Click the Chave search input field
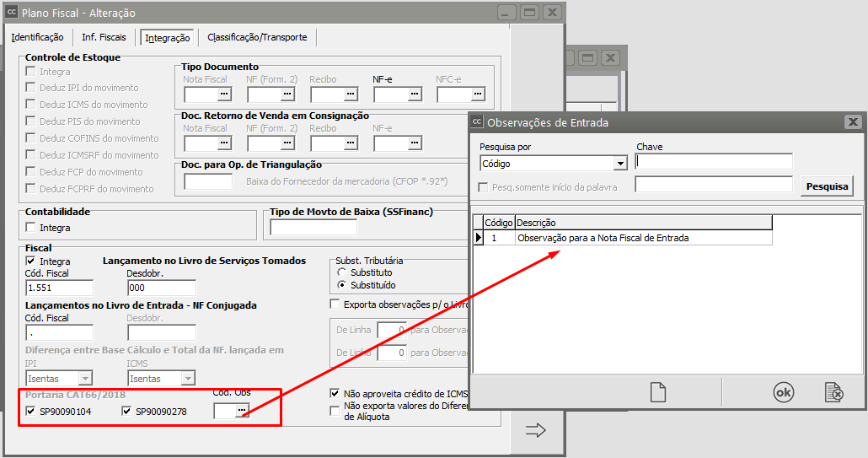The image size is (868, 458). tap(714, 162)
